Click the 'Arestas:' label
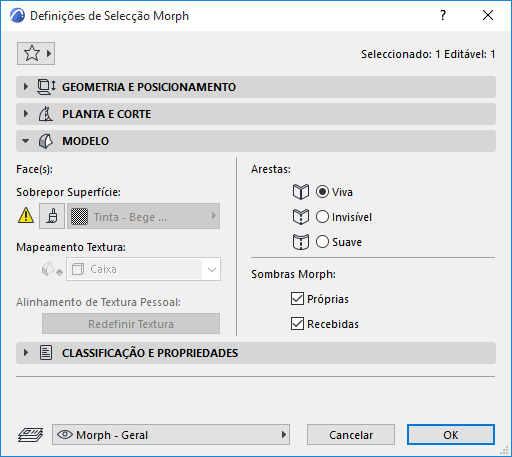Viewport: 512px width, 457px height. click(x=271, y=169)
